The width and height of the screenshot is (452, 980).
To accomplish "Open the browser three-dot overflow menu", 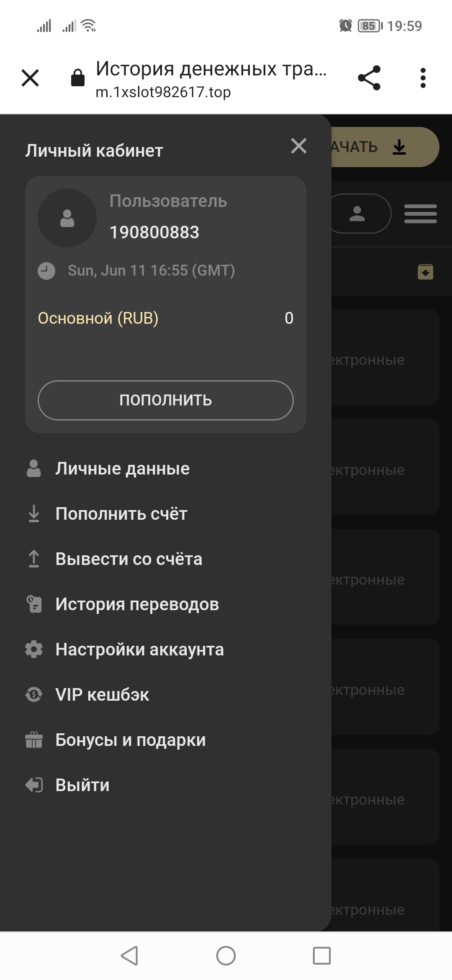I will [x=423, y=78].
